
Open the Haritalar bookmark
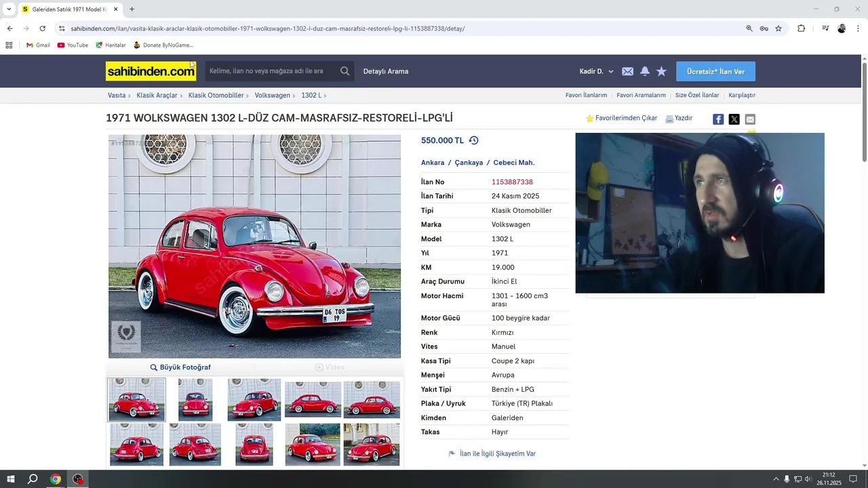(x=111, y=45)
